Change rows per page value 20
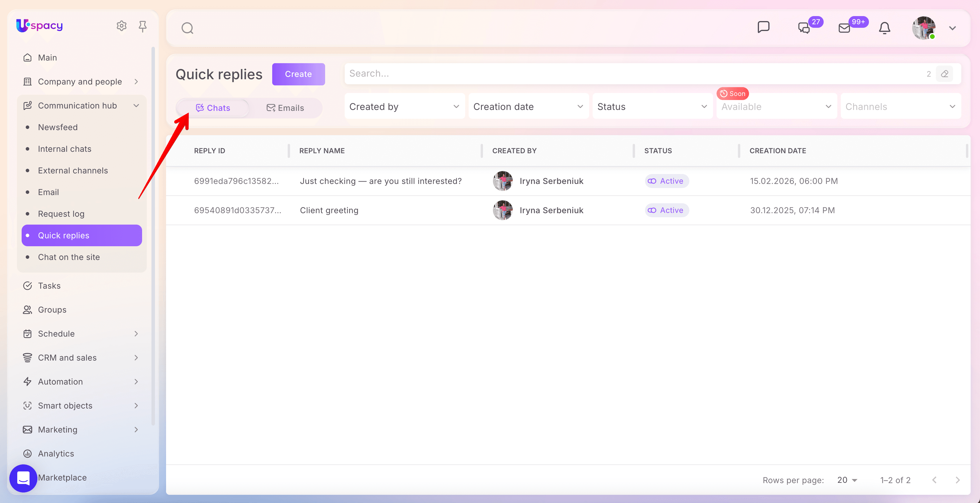This screenshot has height=503, width=980. coord(847,480)
